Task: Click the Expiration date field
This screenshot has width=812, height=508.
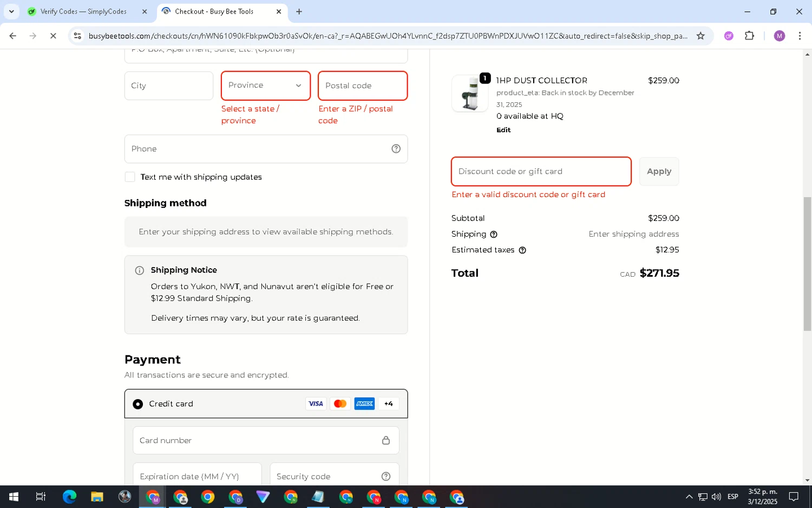Action: pos(197,474)
